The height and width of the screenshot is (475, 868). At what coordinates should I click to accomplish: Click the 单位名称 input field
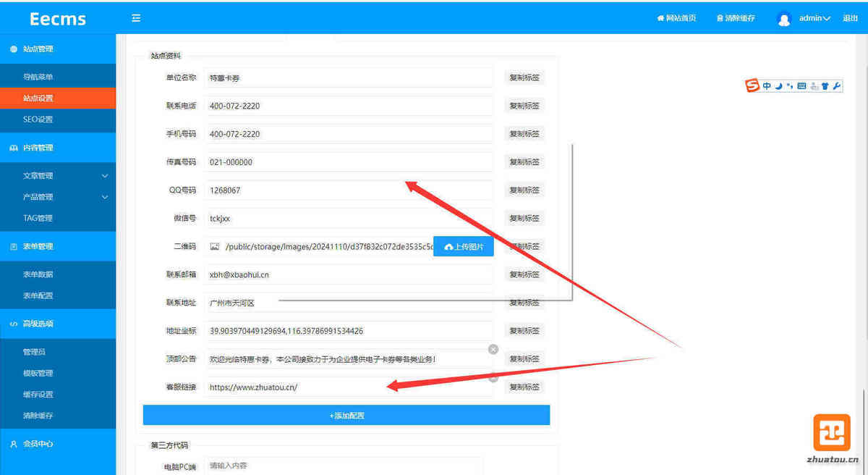[x=349, y=77]
